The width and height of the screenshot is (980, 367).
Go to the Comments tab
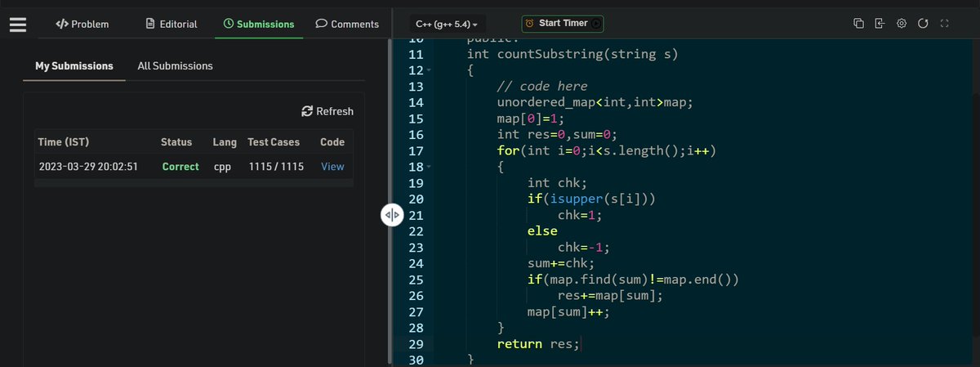pos(347,24)
